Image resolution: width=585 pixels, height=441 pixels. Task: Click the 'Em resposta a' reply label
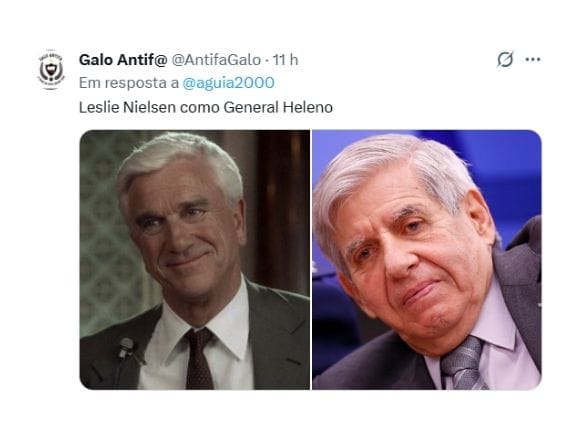tap(129, 83)
